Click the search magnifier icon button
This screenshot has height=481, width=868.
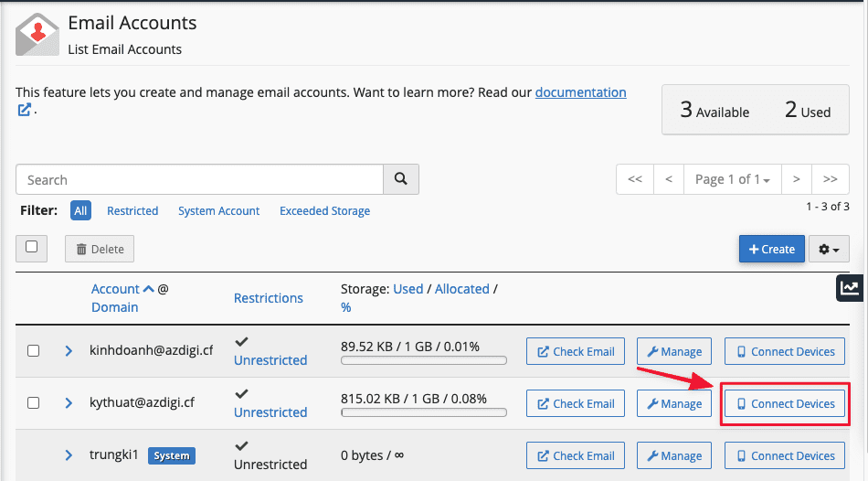(x=400, y=180)
